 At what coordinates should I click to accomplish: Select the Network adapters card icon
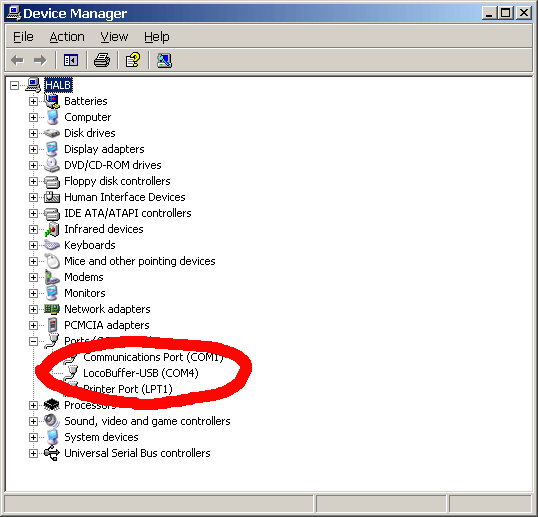pos(52,309)
